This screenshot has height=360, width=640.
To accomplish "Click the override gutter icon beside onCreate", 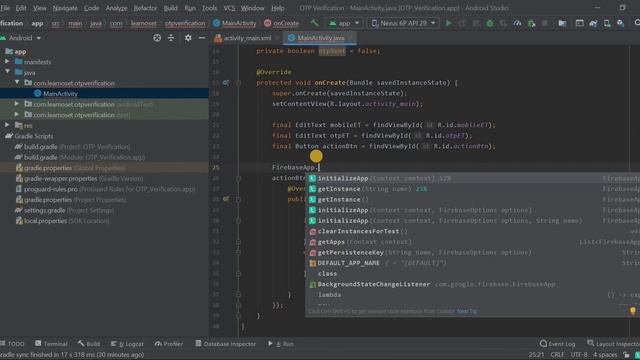I will [x=226, y=82].
